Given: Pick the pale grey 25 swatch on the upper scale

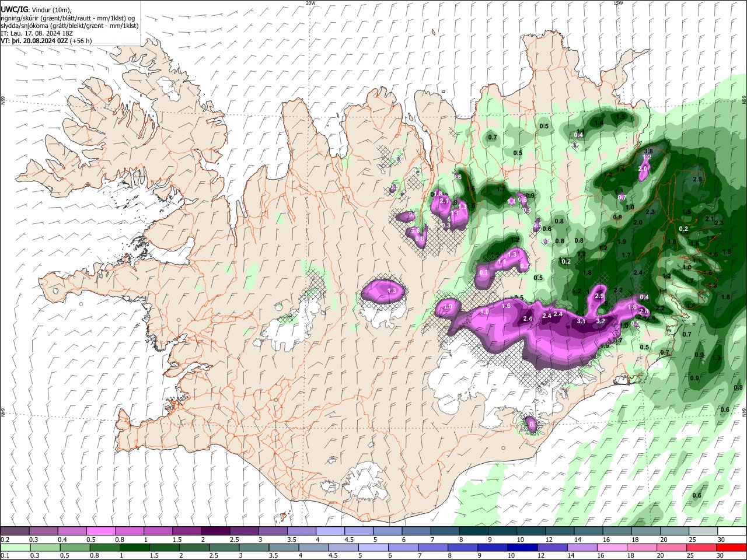Looking at the screenshot, I should coord(704,531).
